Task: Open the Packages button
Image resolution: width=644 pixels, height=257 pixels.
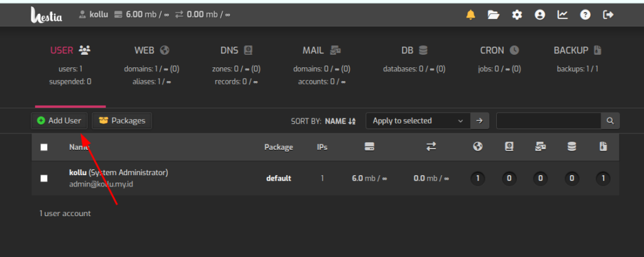Action: (x=122, y=121)
